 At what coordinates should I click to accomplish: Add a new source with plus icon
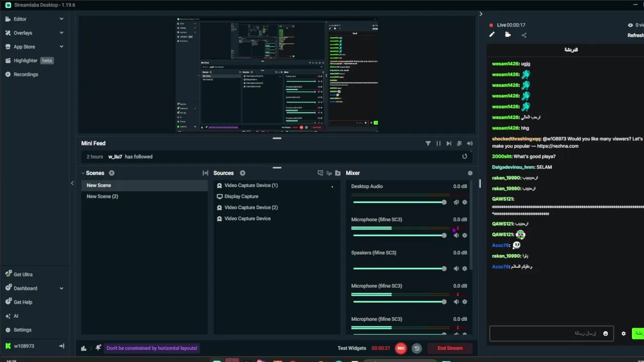point(243,173)
